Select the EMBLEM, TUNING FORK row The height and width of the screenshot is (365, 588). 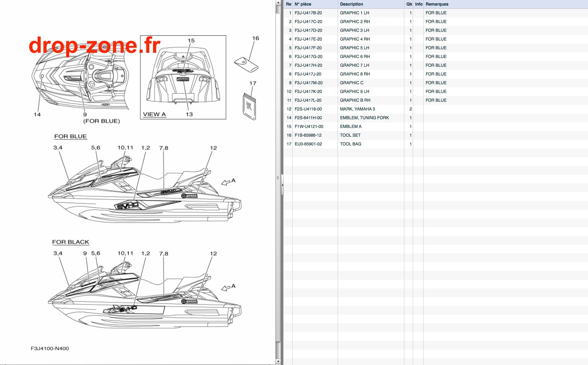[436, 118]
